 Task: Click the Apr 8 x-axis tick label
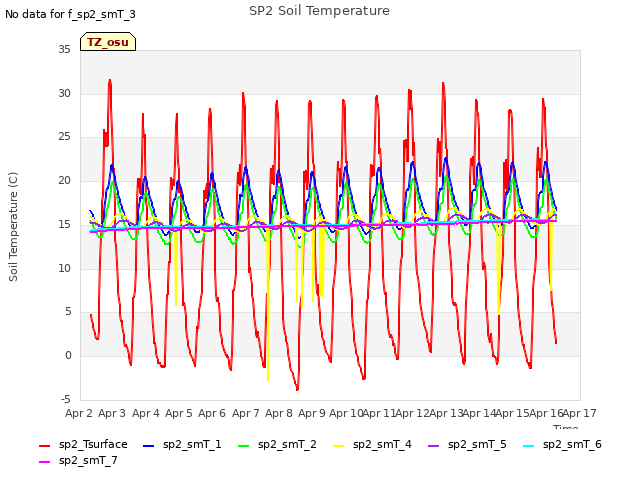pyautogui.click(x=279, y=413)
